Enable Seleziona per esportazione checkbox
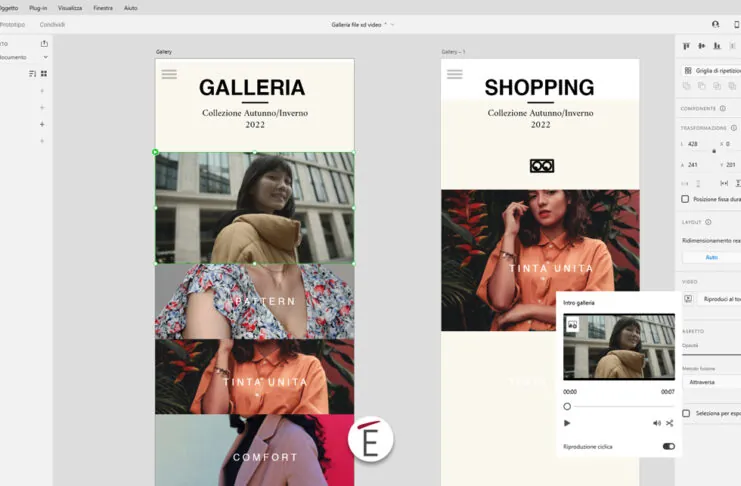 (x=686, y=413)
